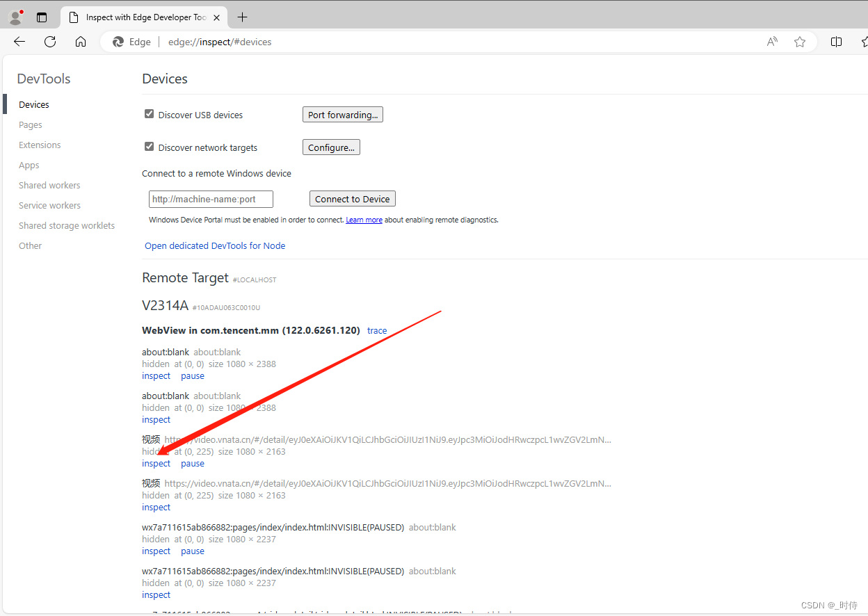
Task: Focus the machine-name:port input field
Action: pyautogui.click(x=211, y=199)
